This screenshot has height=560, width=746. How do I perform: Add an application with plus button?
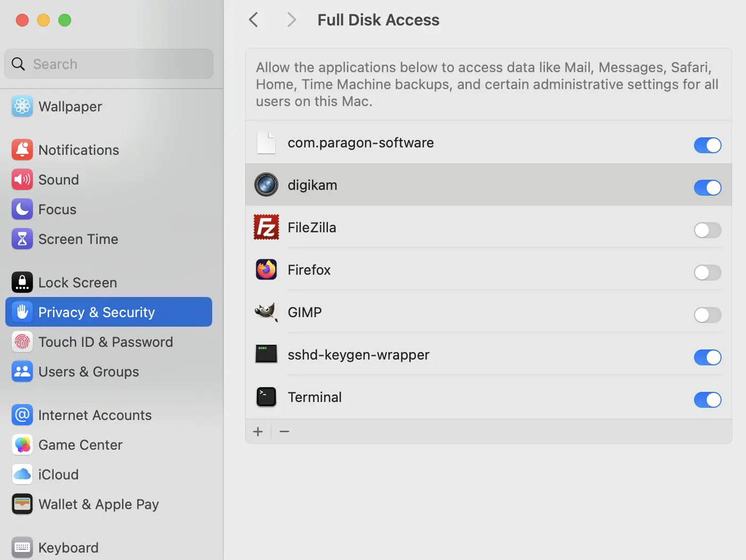(258, 432)
